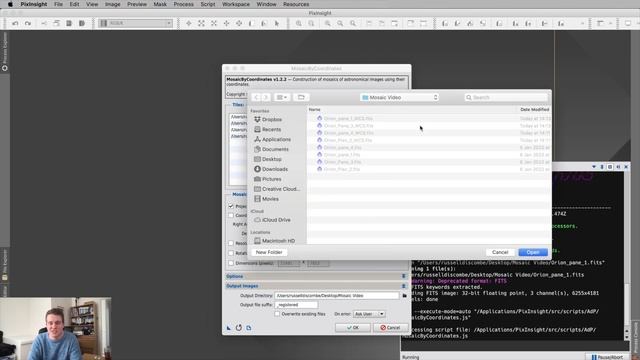Select Recents in the file dialog sidebar
Image resolution: width=640 pixels, height=360 pixels.
pyautogui.click(x=268, y=129)
